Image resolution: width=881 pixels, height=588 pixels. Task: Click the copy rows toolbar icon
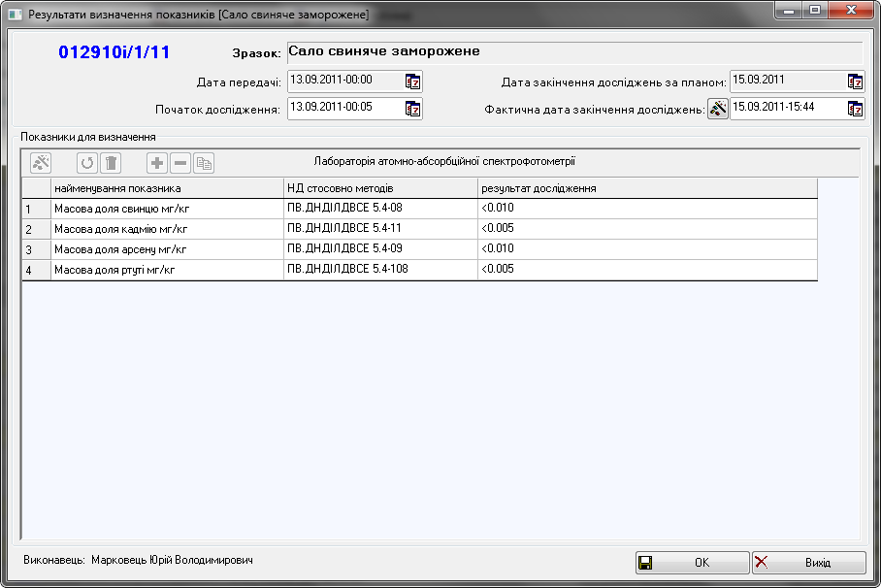(x=204, y=163)
